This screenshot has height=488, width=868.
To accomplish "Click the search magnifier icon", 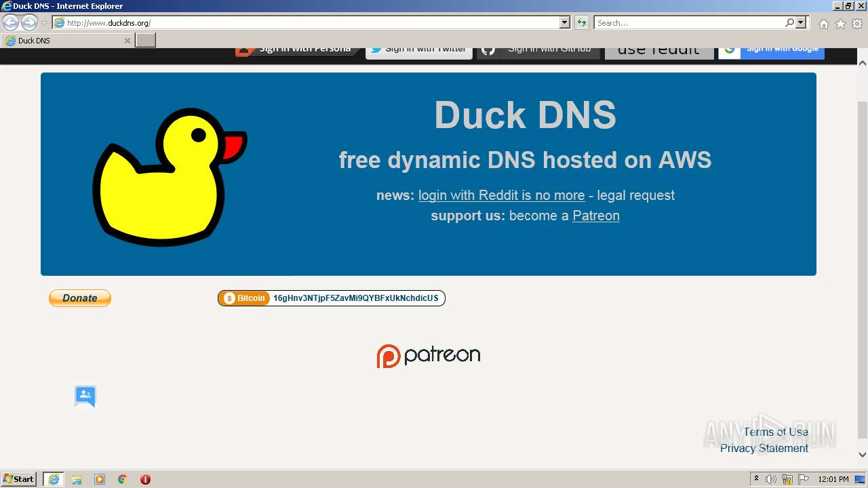I will click(789, 22).
